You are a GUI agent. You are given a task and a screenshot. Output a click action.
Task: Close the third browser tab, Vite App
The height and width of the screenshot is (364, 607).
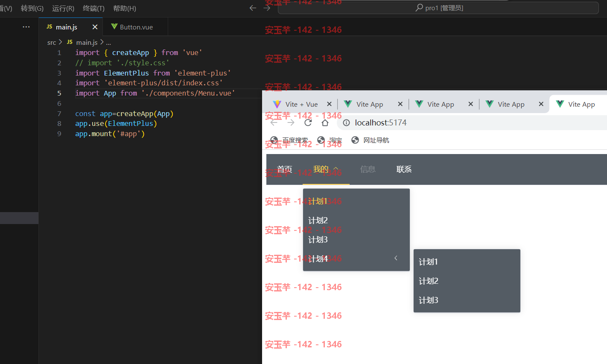[x=470, y=104]
